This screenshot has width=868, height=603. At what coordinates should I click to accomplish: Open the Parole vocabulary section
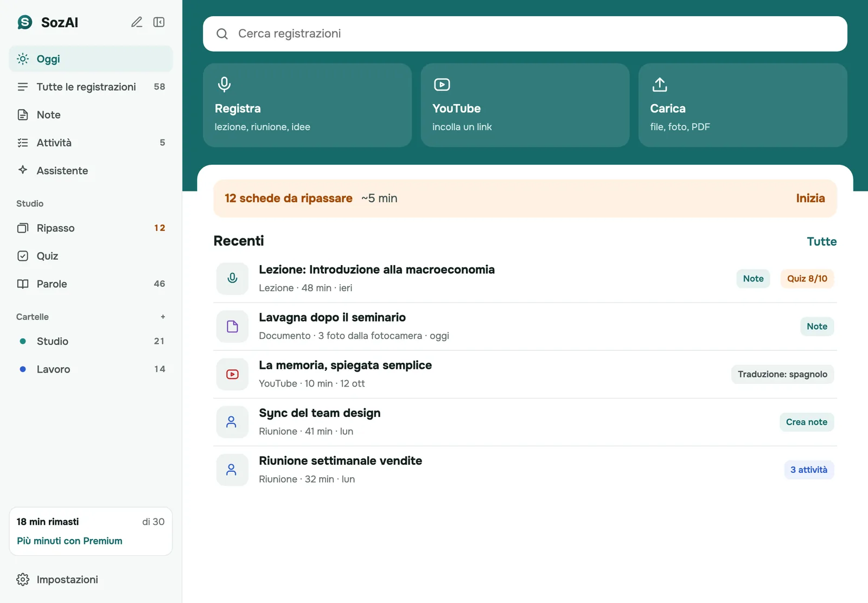pos(91,284)
